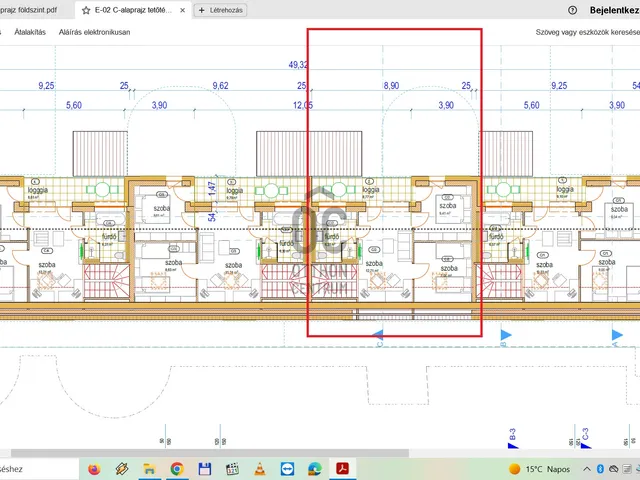Click the C-3 section label
Image resolution: width=640 pixels, height=480 pixels.
click(585, 434)
